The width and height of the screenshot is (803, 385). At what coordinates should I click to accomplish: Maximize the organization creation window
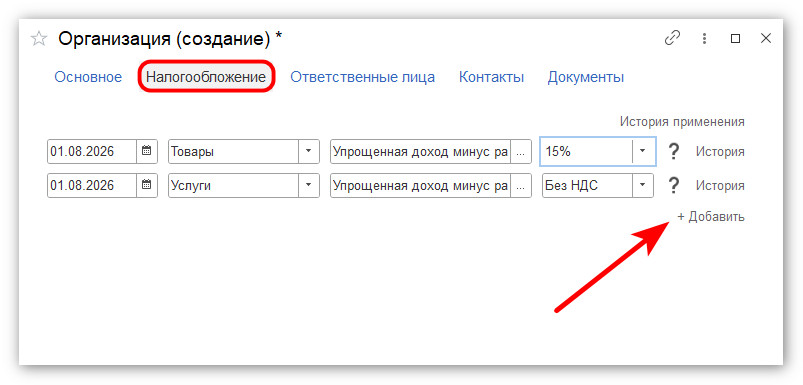tap(735, 38)
